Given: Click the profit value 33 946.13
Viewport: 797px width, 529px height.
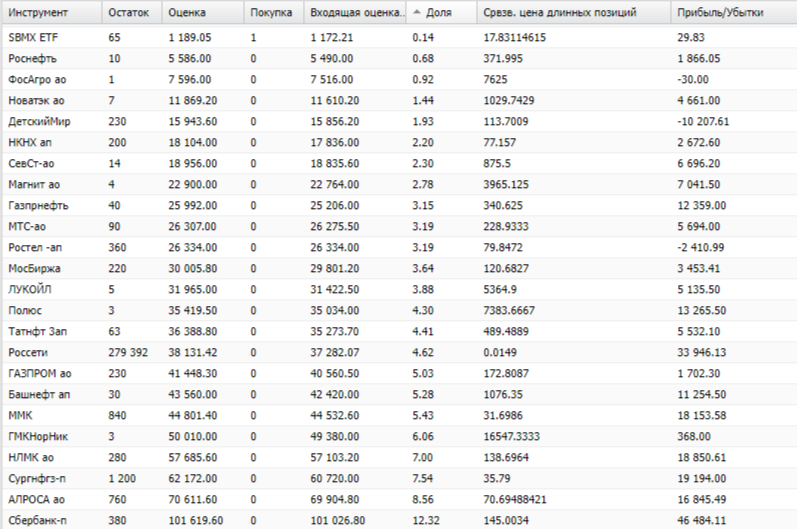Looking at the screenshot, I should [x=701, y=353].
